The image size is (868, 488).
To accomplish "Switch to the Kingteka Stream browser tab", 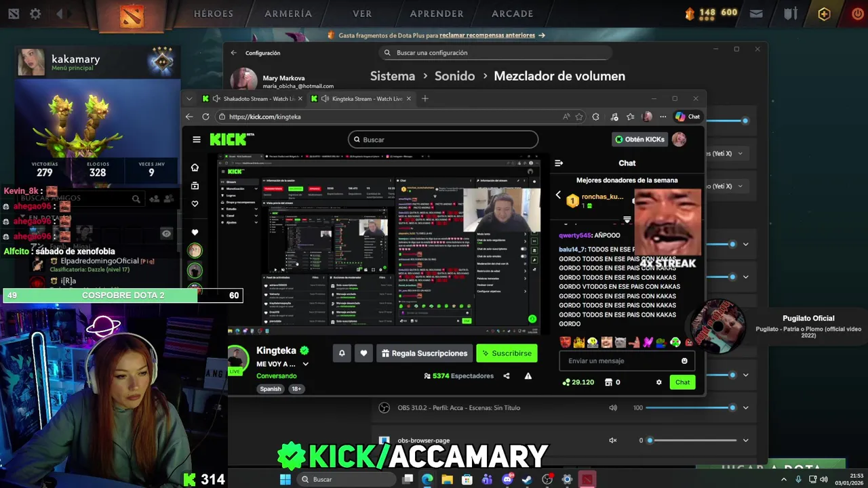I will tap(362, 99).
